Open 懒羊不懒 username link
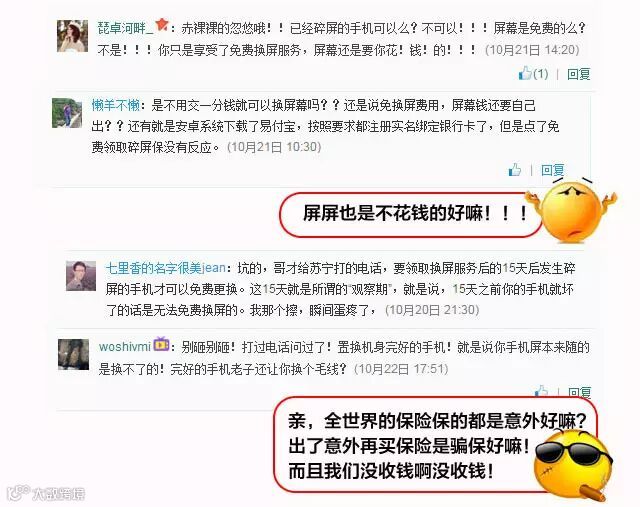Viewport: 640px width, 507px height. pos(116,105)
